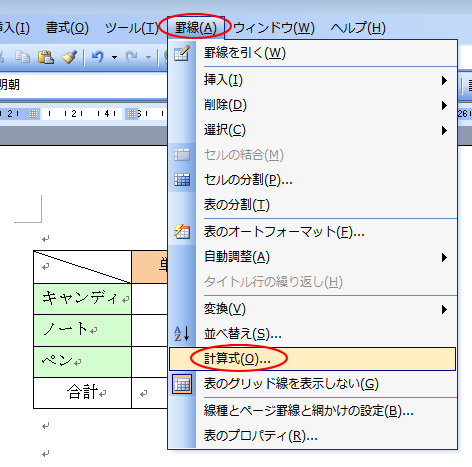Open the ウィンドウ(W) menu
The height and width of the screenshot is (467, 472).
point(274,28)
